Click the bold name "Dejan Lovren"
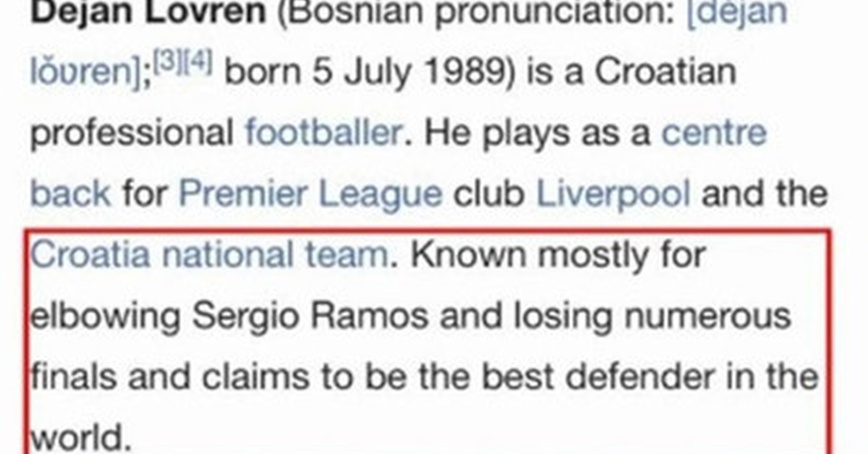 [148, 12]
